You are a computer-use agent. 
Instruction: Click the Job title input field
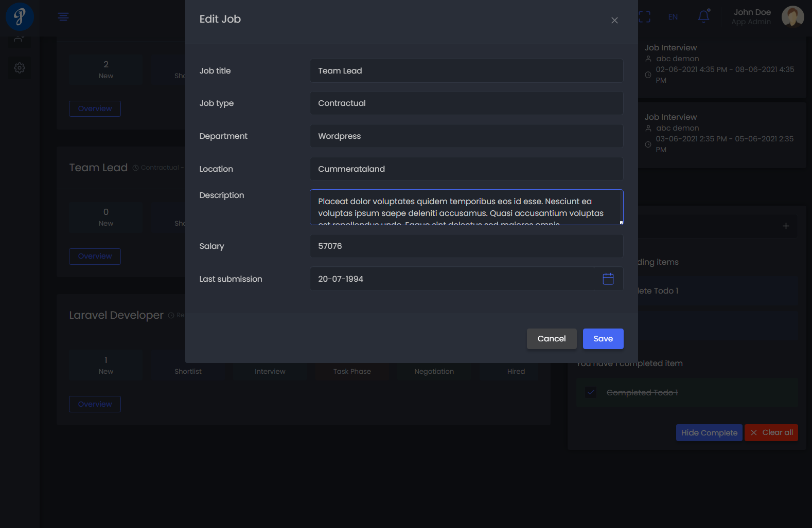(x=466, y=71)
